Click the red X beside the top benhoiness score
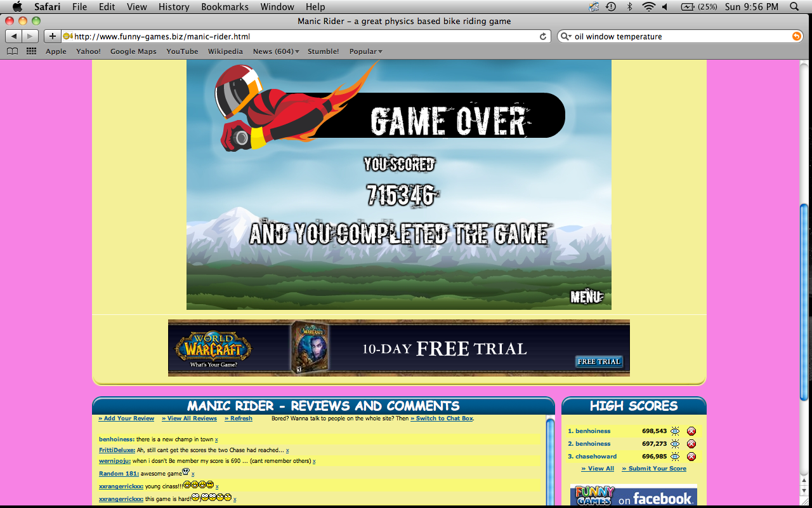Image resolution: width=812 pixels, height=508 pixels. (691, 431)
